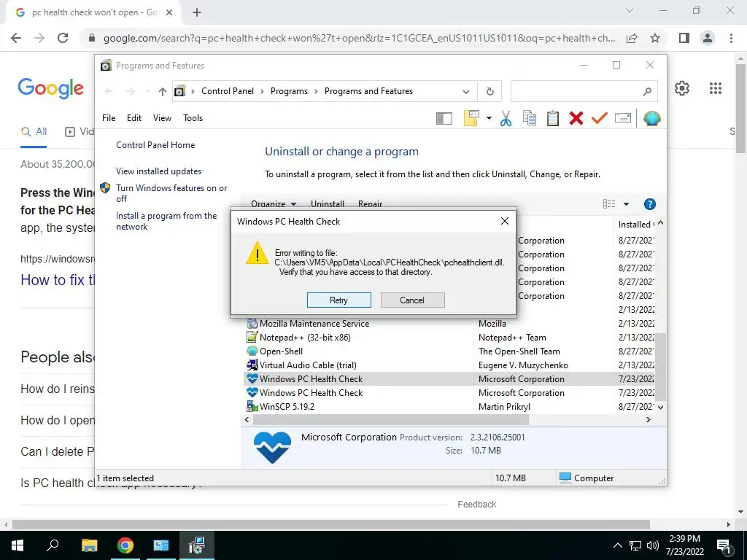Click Up one level arrow in Programs window
The image size is (747, 560).
coord(163,91)
